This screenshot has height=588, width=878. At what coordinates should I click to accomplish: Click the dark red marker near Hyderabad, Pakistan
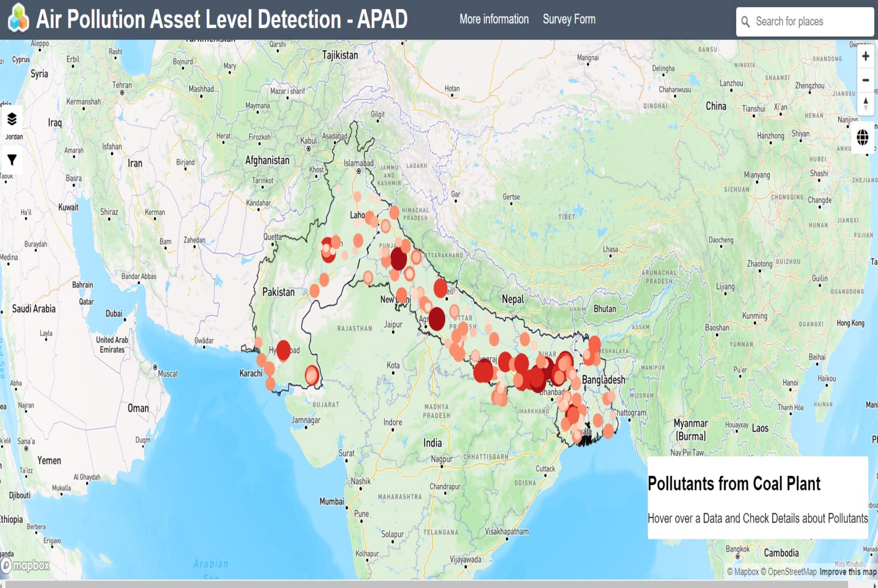[x=283, y=350]
